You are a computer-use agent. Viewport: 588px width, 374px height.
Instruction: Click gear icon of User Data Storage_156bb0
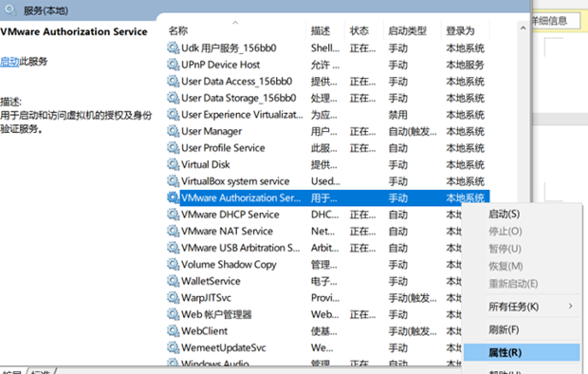coord(173,98)
